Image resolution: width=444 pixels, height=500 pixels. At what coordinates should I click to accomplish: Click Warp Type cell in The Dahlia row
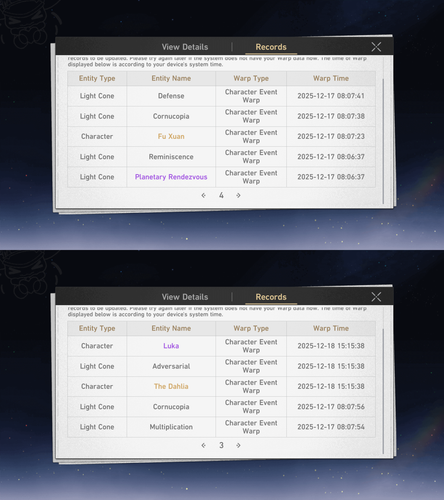tap(251, 386)
